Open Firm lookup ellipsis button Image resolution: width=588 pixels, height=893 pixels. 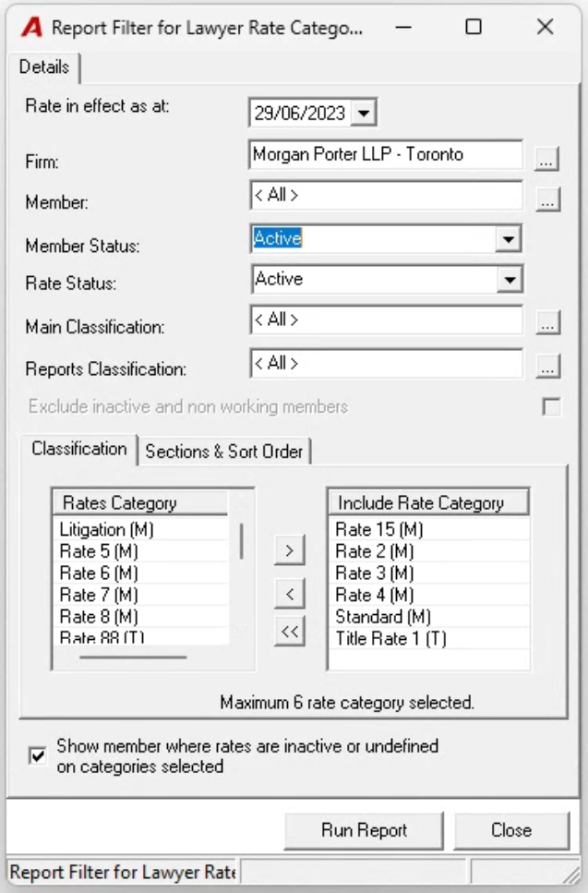click(547, 159)
